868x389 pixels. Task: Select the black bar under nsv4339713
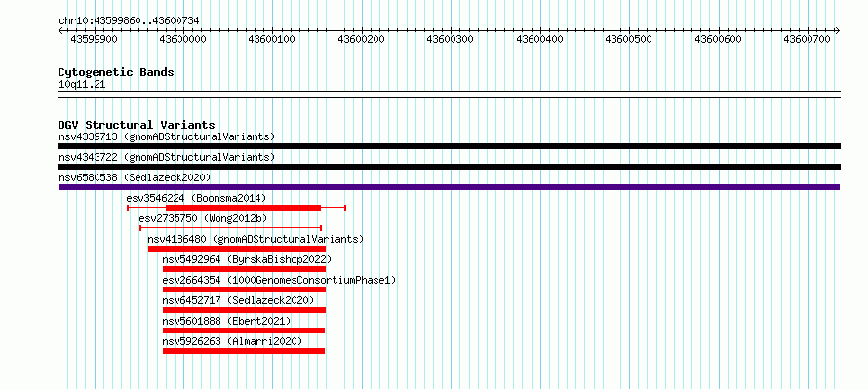coord(450,146)
